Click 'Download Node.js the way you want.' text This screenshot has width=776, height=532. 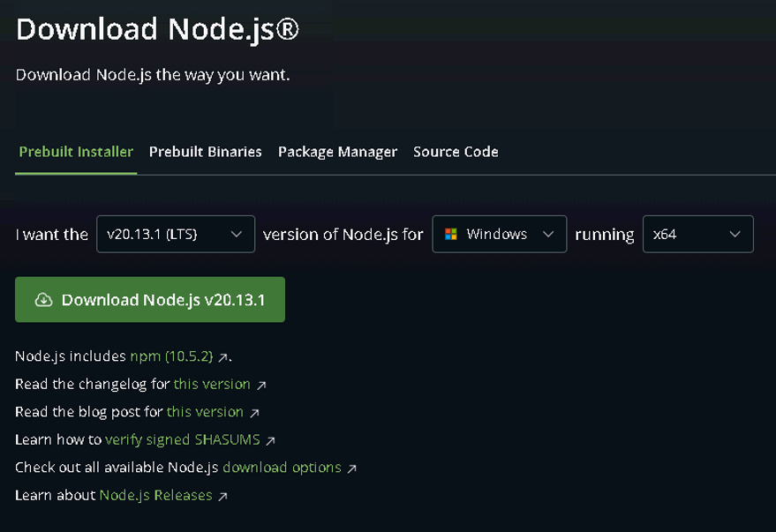click(x=153, y=75)
